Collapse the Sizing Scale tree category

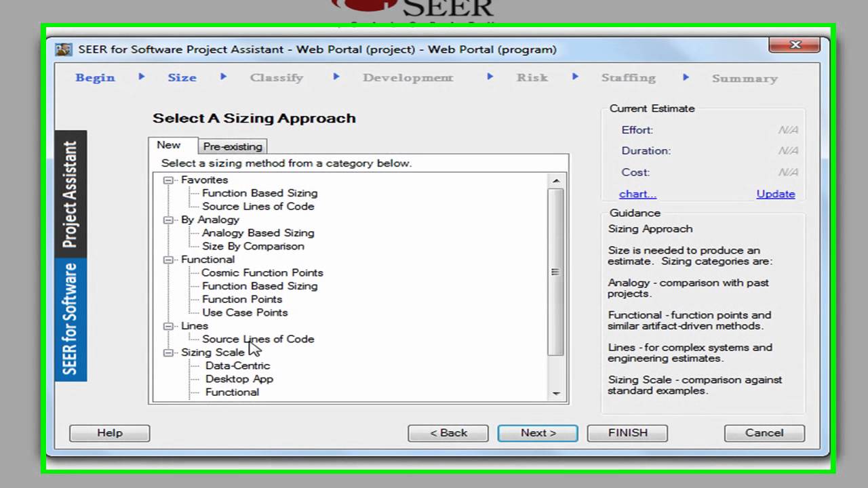pos(168,352)
